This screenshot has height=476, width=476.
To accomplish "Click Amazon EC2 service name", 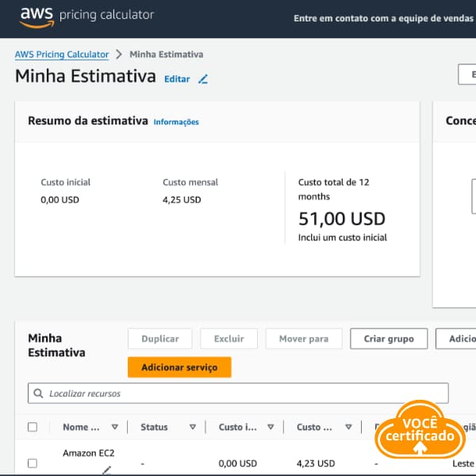I will pyautogui.click(x=89, y=453).
